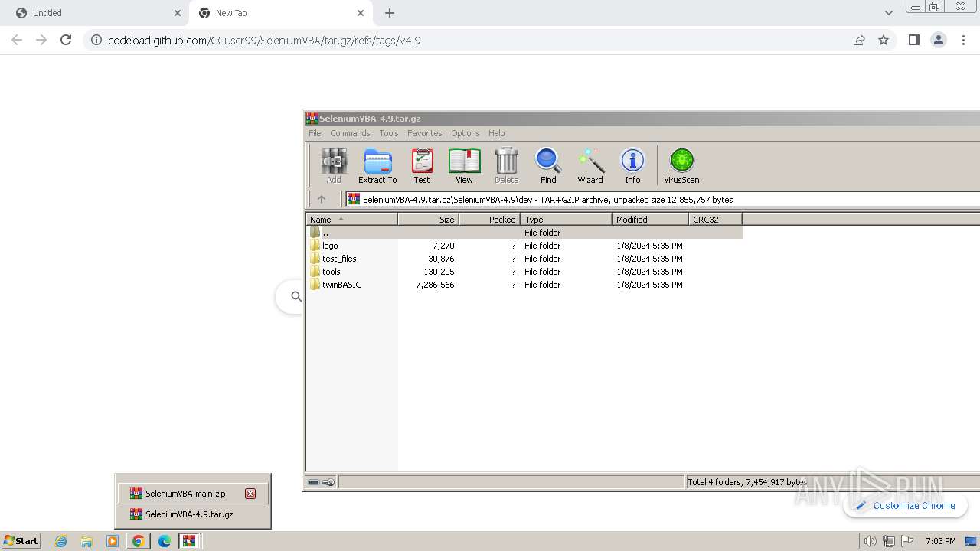Close the Untitled tab
The image size is (980, 551).
point(178,13)
